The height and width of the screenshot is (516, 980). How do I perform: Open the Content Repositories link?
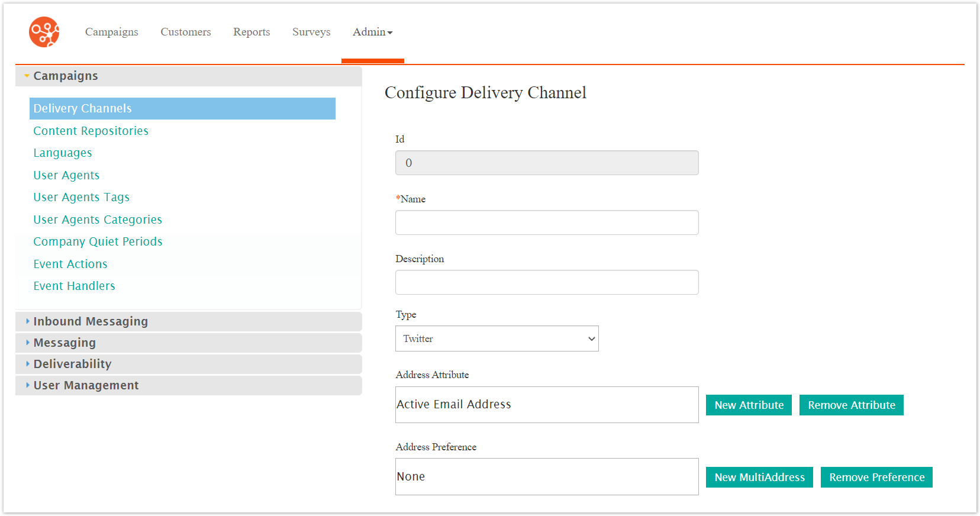pos(91,131)
